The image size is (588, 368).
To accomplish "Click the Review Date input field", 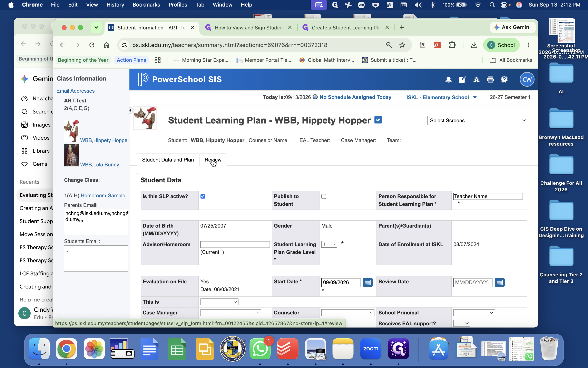I will (x=473, y=282).
